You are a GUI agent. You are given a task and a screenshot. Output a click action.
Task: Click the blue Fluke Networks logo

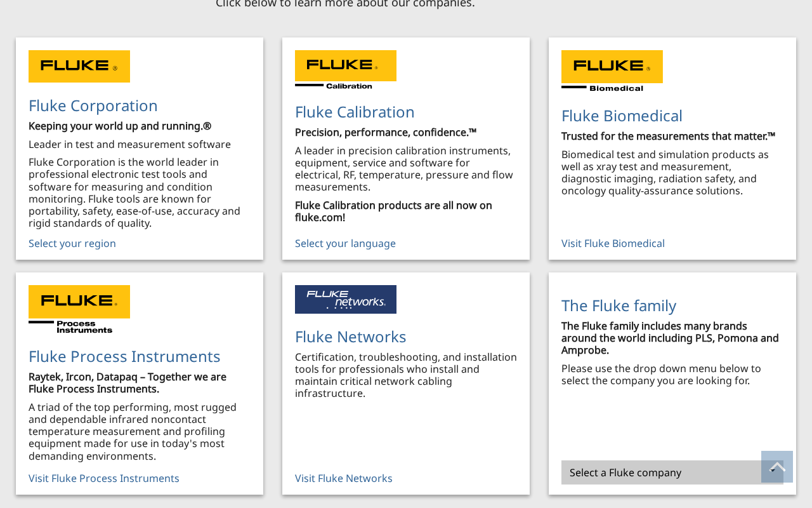[x=346, y=299]
